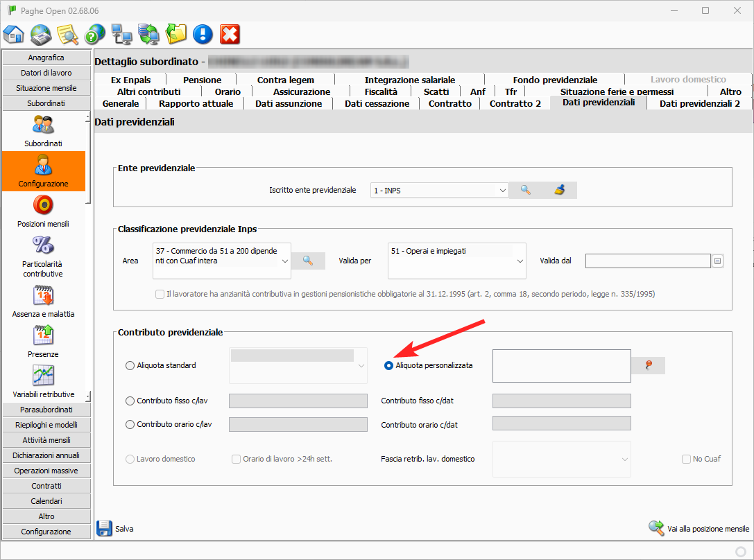Click search icon next to Area field
Image resolution: width=754 pixels, height=560 pixels.
[308, 261]
